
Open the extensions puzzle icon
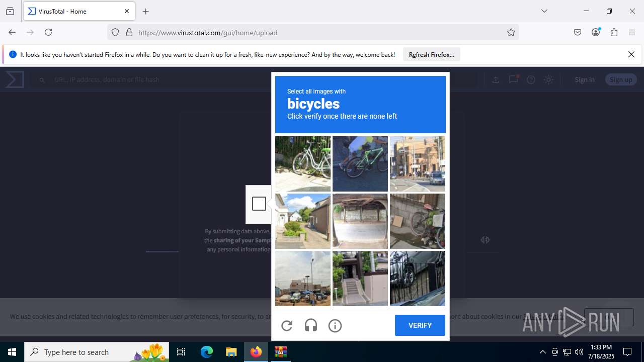(614, 32)
